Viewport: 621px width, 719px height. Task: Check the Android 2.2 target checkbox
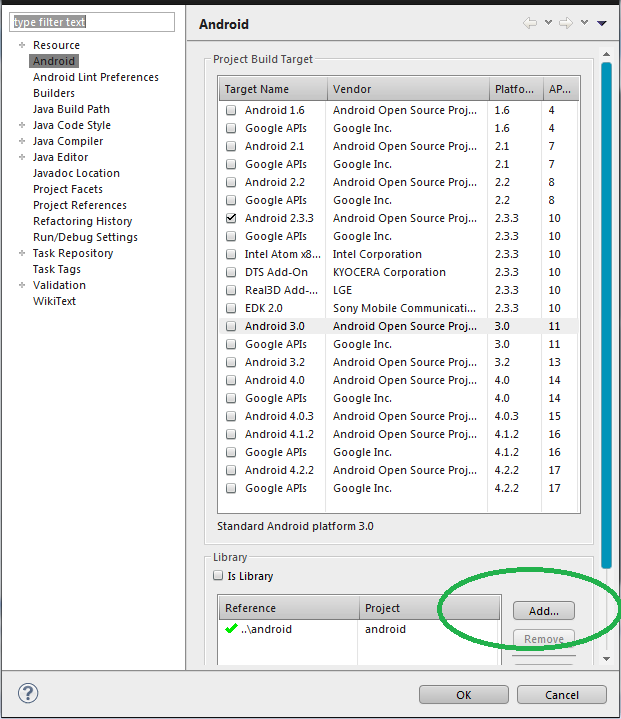pos(231,182)
